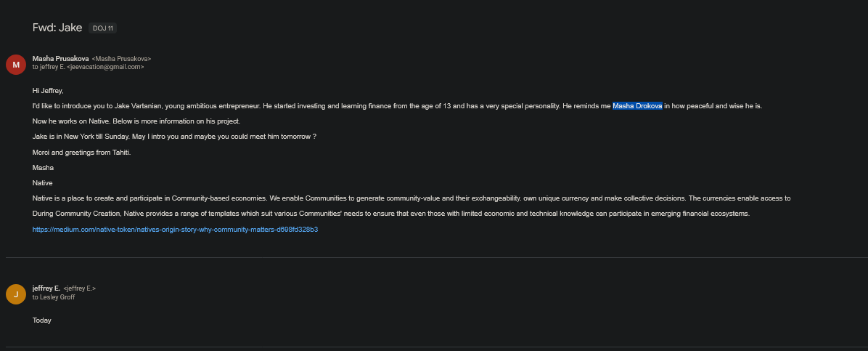Viewport: 868px width, 351px height.
Task: Click the orange J sender avatar
Action: [16, 294]
